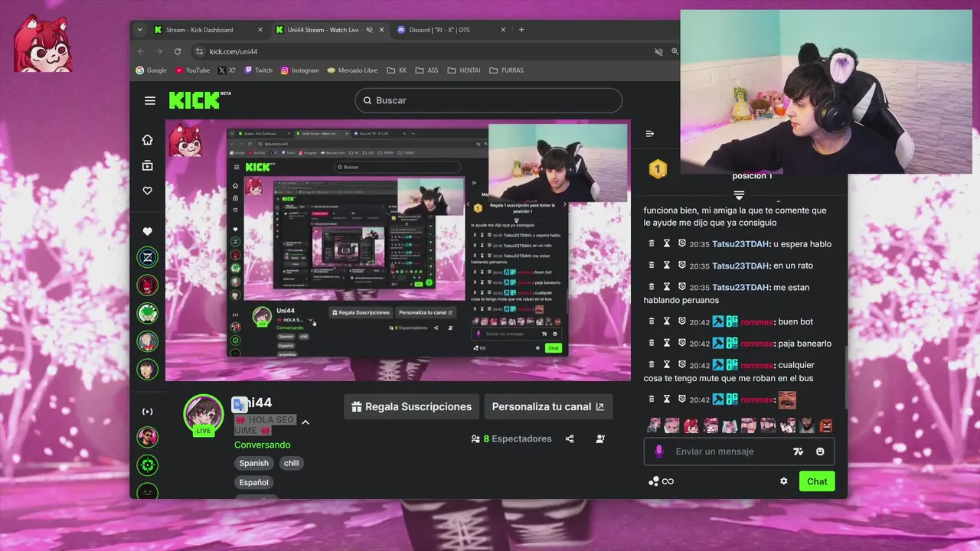Toggle mute on the Uni44 Stream tab
Viewport: 980px width, 551px height.
(x=369, y=30)
